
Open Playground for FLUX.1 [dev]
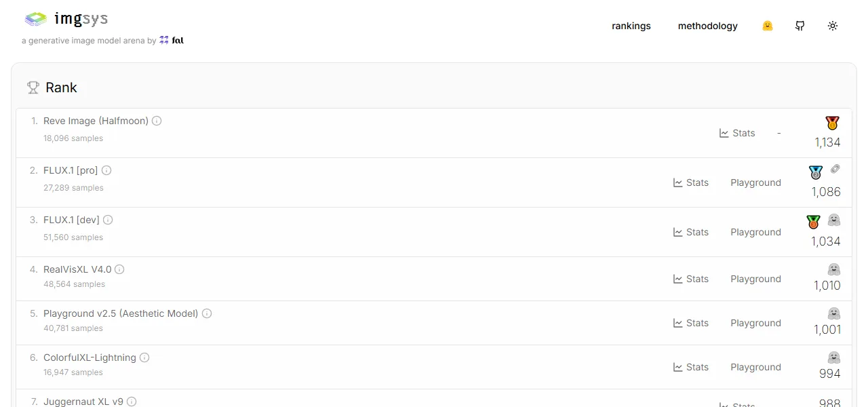point(755,232)
